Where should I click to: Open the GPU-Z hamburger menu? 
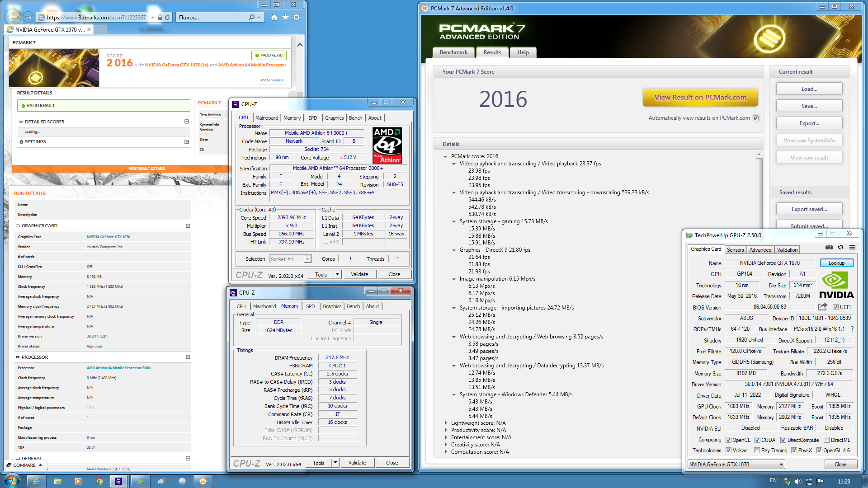(852, 247)
